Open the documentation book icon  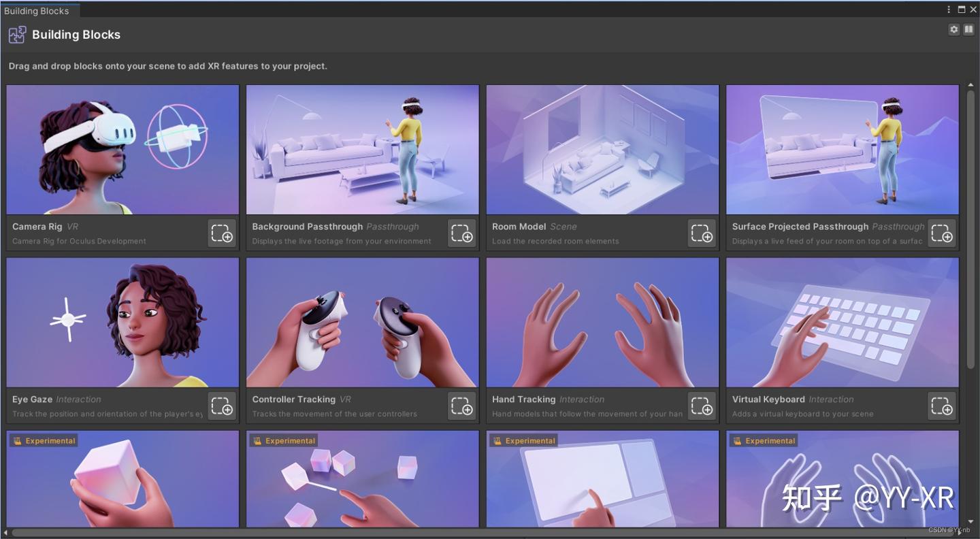(968, 29)
